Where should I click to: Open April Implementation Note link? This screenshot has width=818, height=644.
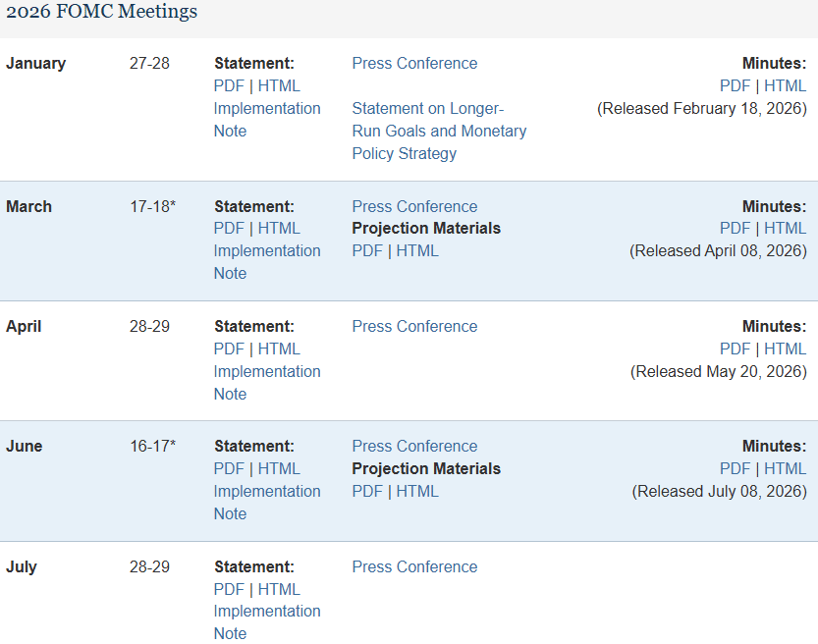[267, 383]
